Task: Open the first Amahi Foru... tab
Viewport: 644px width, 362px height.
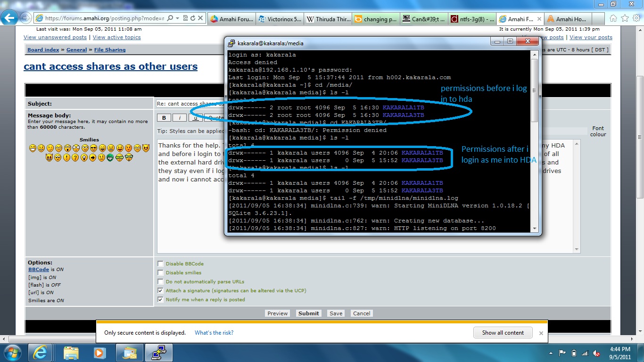Action: 232,19
